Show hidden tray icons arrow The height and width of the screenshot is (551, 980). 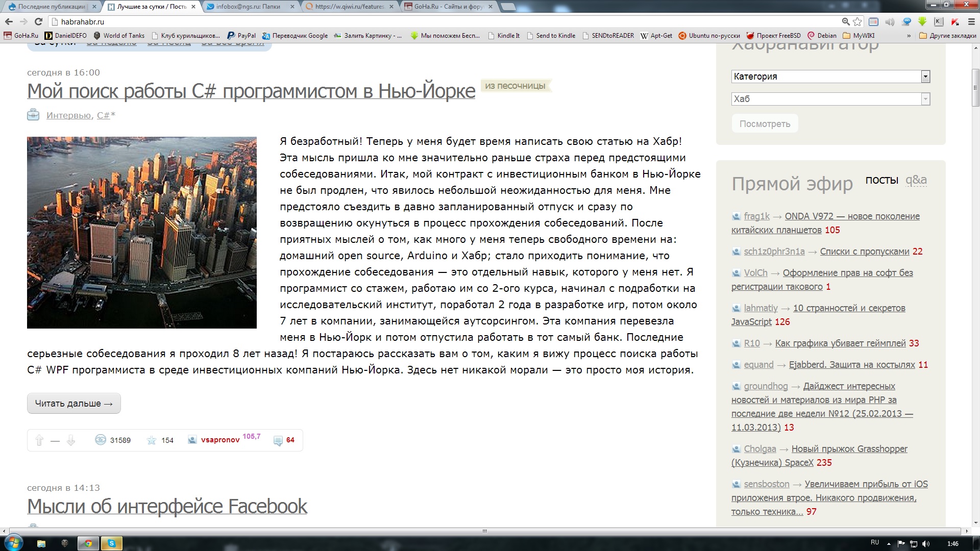coord(889,544)
